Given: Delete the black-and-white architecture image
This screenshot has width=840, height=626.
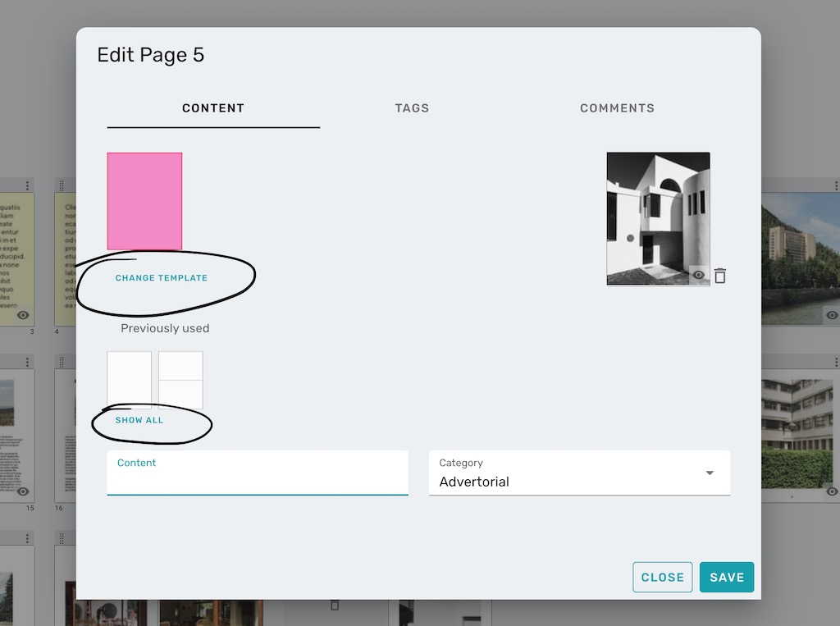Looking at the screenshot, I should point(720,276).
